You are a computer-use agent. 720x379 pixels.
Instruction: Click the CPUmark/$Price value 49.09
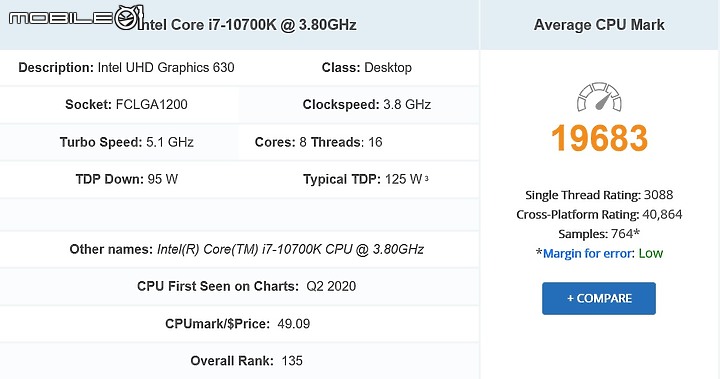[x=293, y=324]
